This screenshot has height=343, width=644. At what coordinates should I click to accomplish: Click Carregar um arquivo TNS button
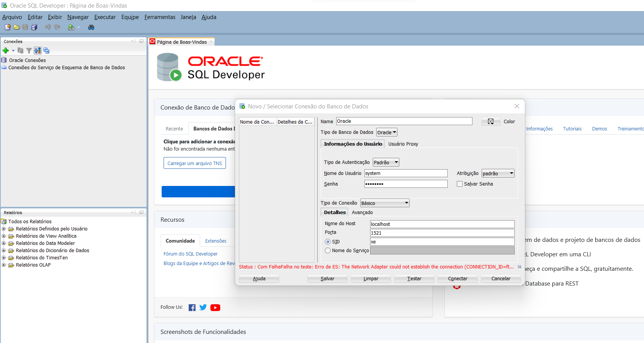pos(195,163)
